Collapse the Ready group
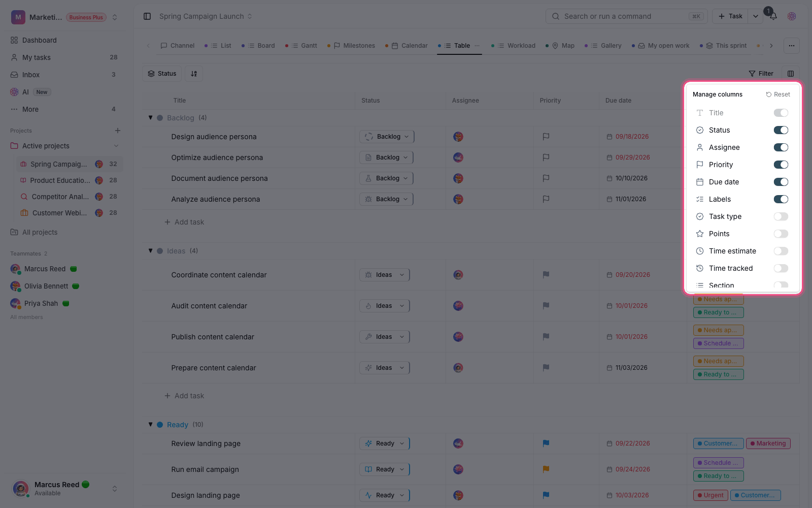Screen dimensions: 812x508 tap(150, 425)
